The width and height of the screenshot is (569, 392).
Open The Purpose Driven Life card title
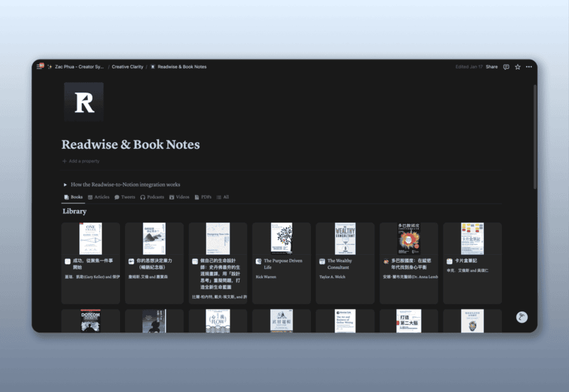pyautogui.click(x=283, y=263)
